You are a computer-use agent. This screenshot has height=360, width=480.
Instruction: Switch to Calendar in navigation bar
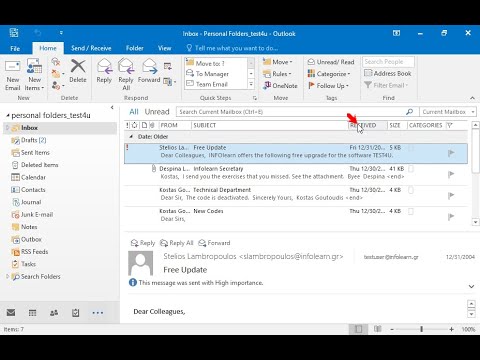click(32, 312)
